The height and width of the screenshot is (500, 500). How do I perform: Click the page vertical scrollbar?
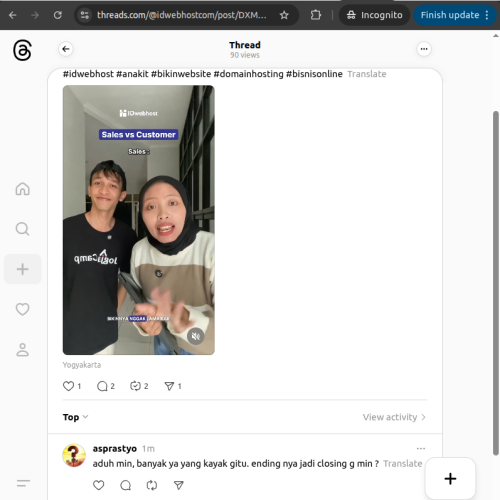pyautogui.click(x=496, y=283)
